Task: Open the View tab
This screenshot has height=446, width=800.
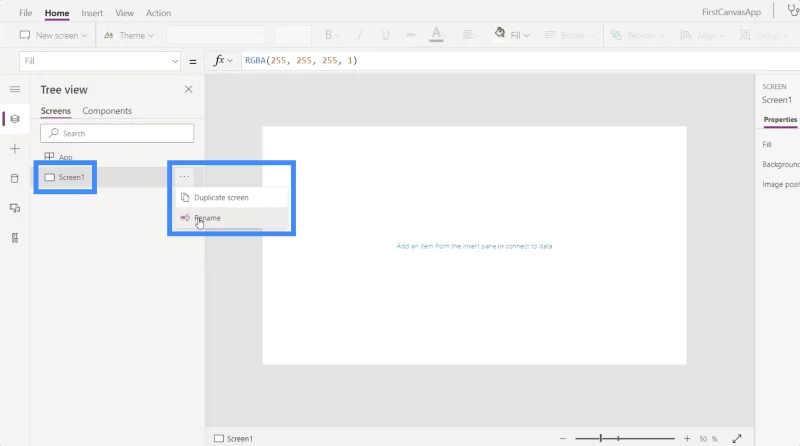Action: (x=124, y=13)
